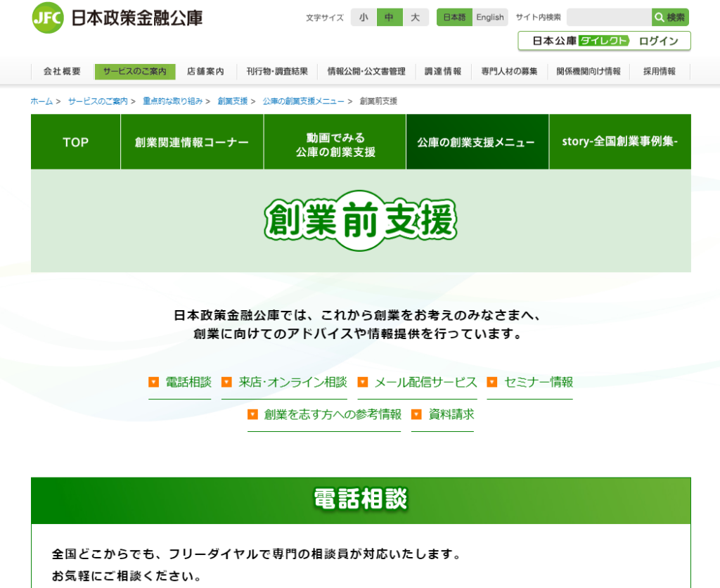Open the 店舗案内 menu

point(205,72)
